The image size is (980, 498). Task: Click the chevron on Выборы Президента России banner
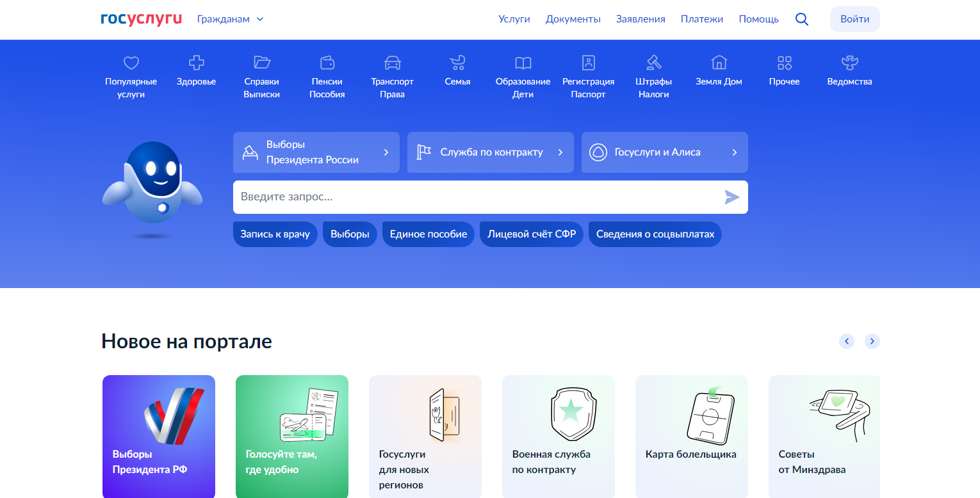coord(386,152)
